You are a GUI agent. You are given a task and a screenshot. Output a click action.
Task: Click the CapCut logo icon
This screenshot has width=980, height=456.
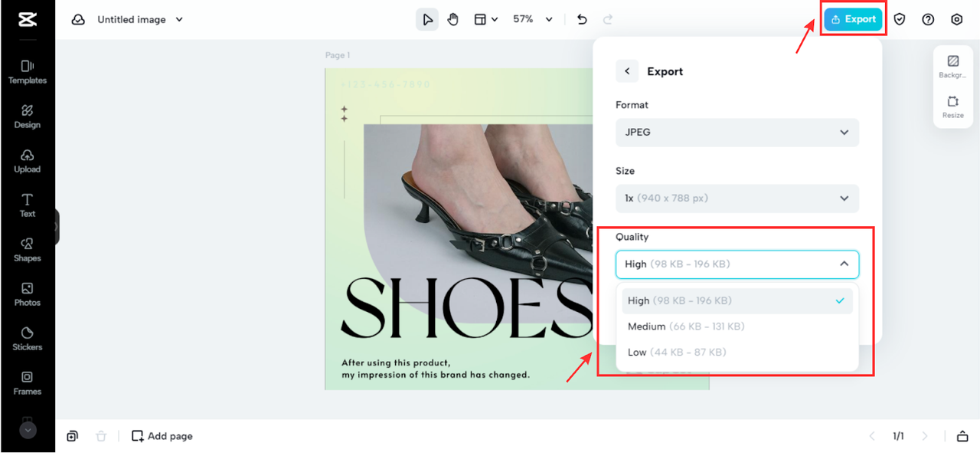point(28,20)
